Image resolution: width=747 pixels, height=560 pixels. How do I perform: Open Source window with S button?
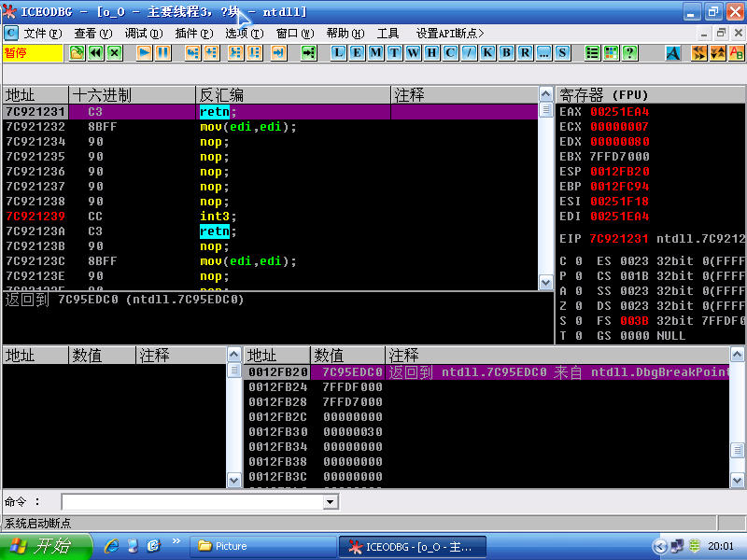click(x=562, y=52)
